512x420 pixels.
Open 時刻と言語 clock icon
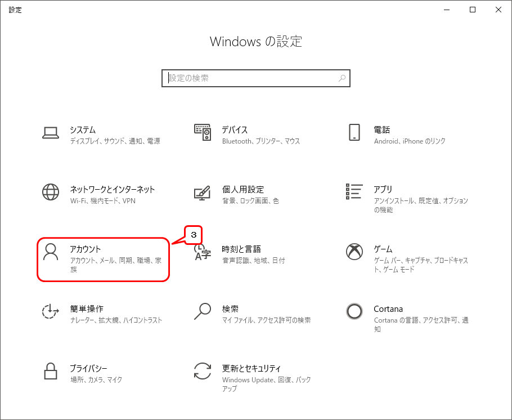(x=202, y=252)
